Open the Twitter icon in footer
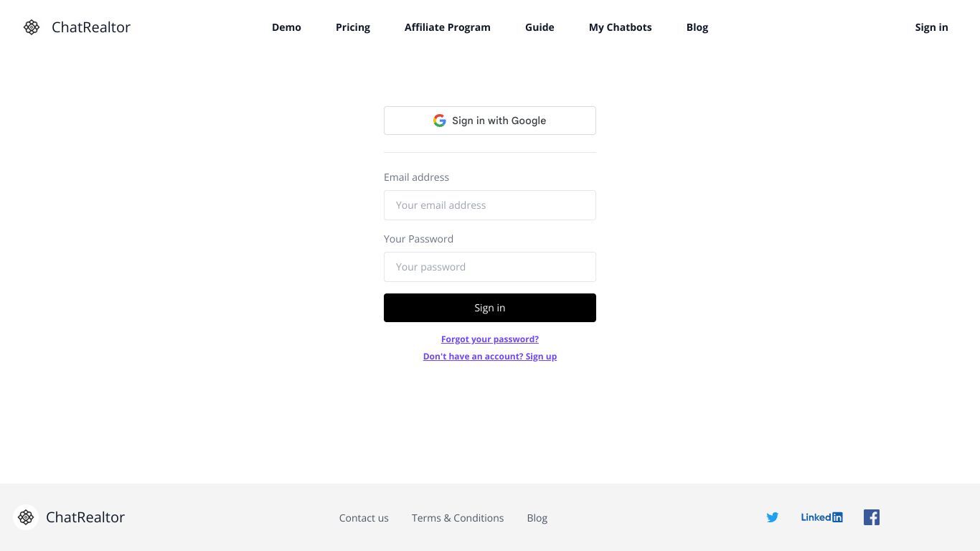The height and width of the screenshot is (551, 980). pos(773,517)
